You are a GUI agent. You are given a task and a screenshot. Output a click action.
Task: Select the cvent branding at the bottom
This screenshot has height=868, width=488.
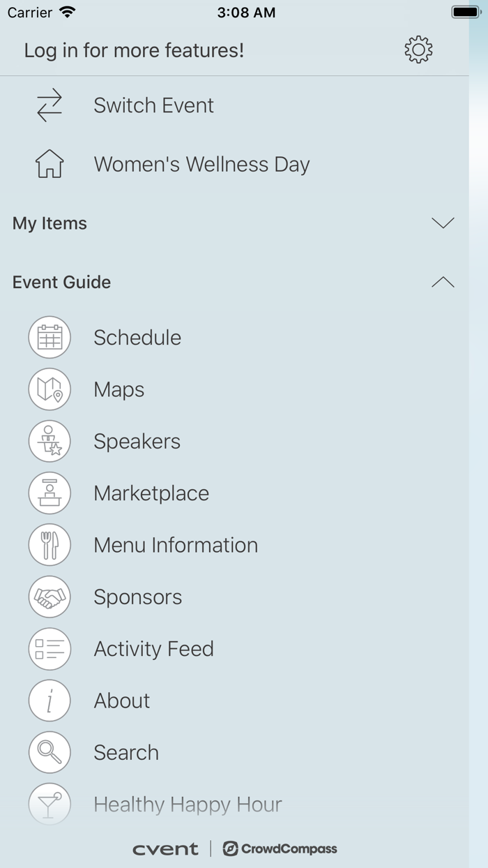click(x=166, y=850)
